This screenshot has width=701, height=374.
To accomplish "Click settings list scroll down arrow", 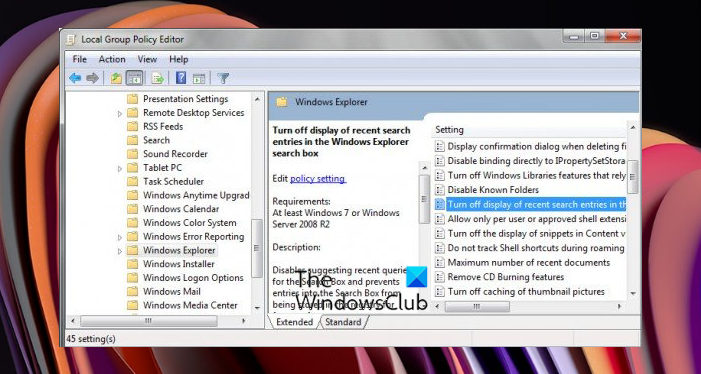I will pyautogui.click(x=633, y=293).
